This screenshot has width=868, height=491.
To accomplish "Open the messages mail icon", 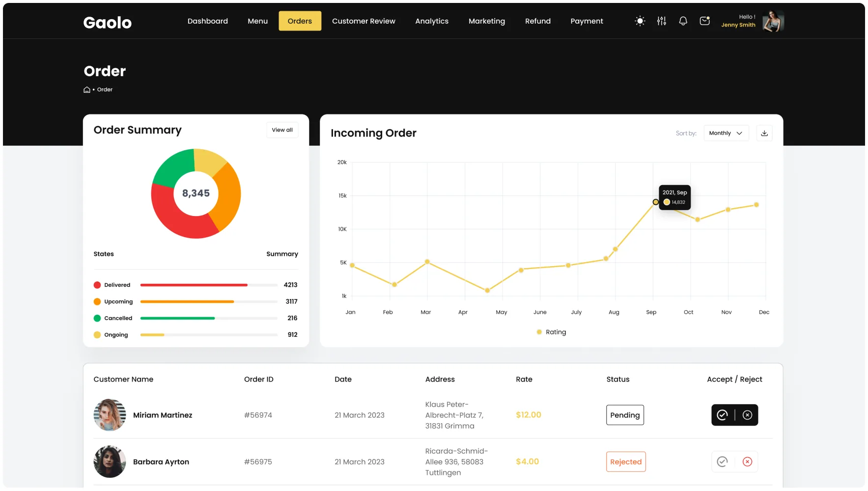I will pos(705,21).
